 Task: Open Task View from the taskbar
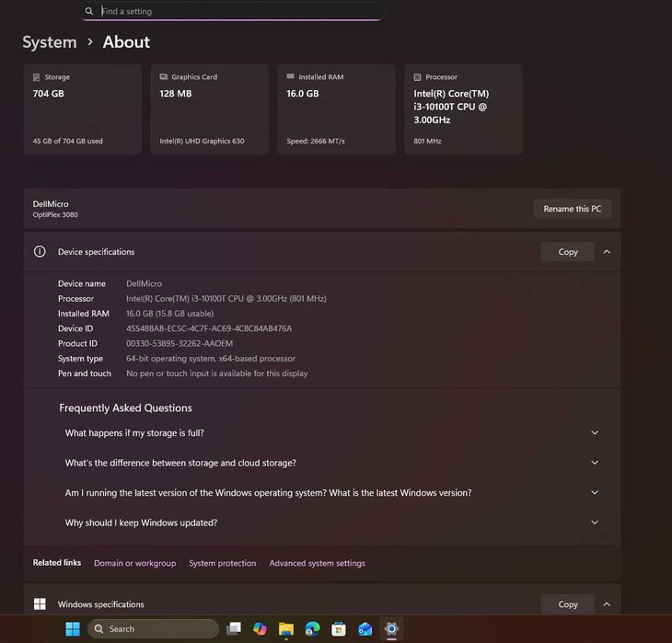click(x=234, y=629)
